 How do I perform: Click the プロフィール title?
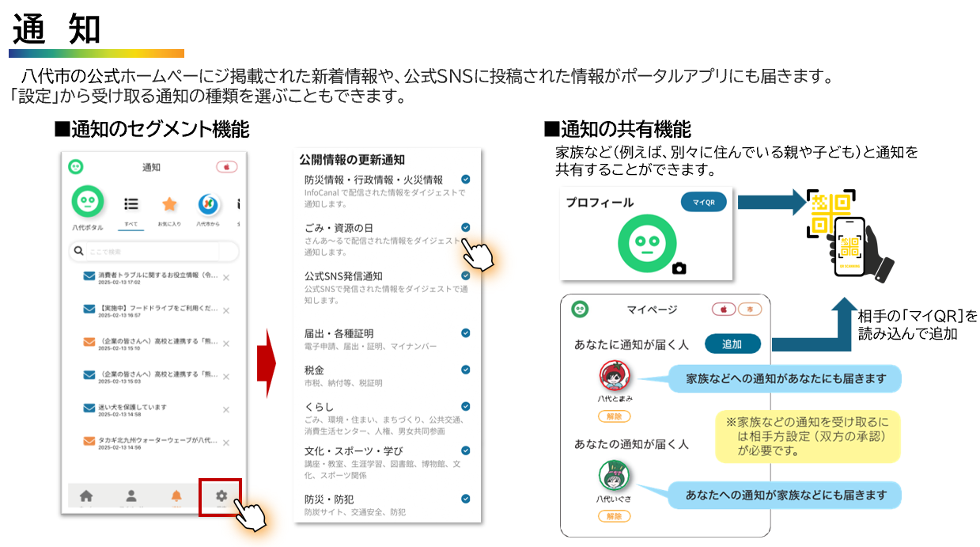pos(600,202)
